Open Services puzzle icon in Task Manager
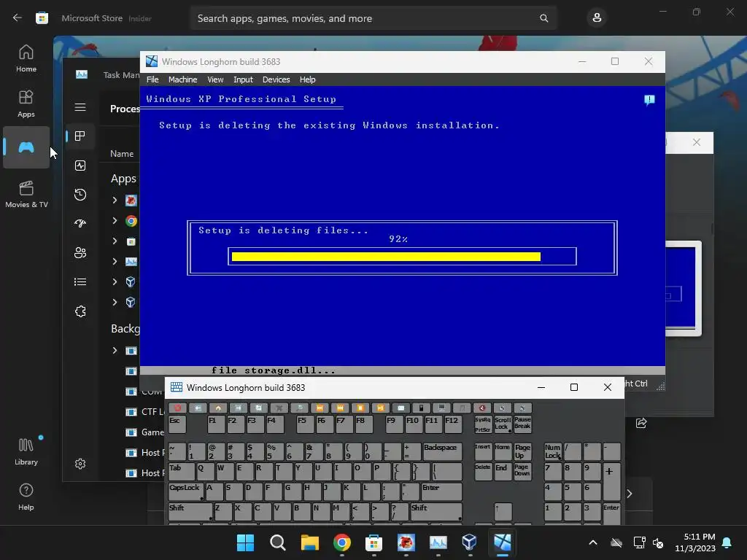 pyautogui.click(x=80, y=311)
